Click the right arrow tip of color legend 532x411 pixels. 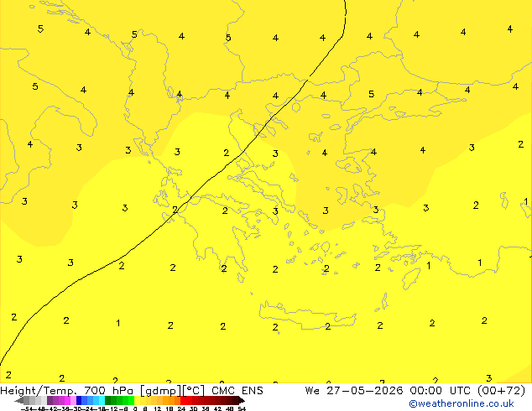243,401
